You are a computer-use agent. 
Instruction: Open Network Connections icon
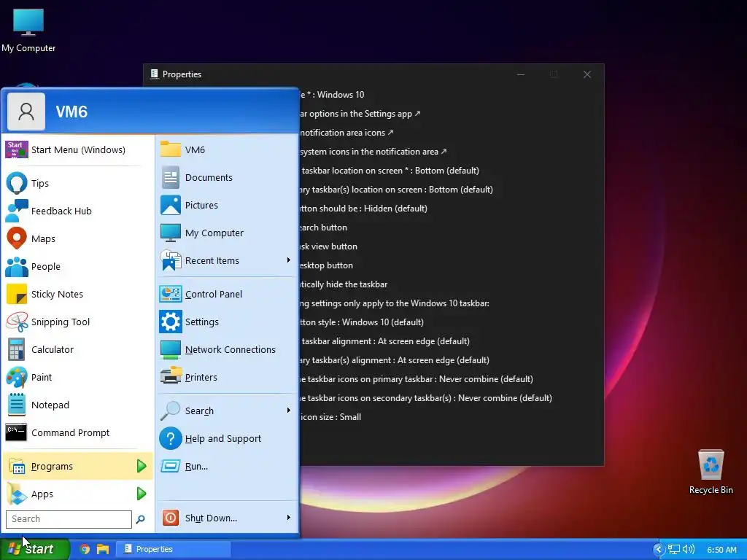tap(171, 349)
